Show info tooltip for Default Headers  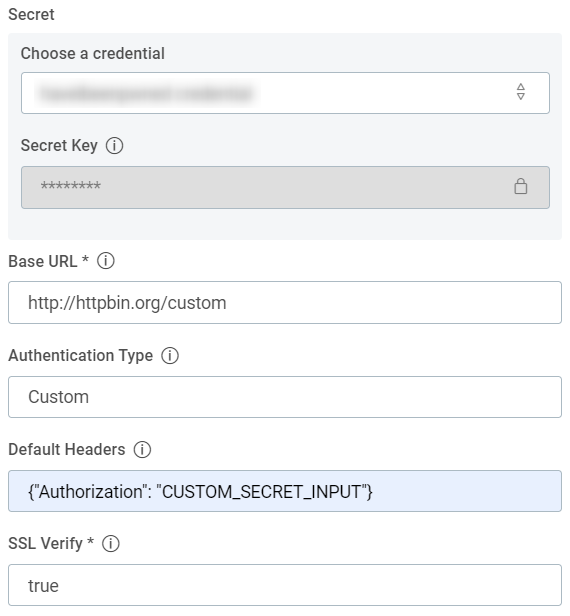[142, 449]
